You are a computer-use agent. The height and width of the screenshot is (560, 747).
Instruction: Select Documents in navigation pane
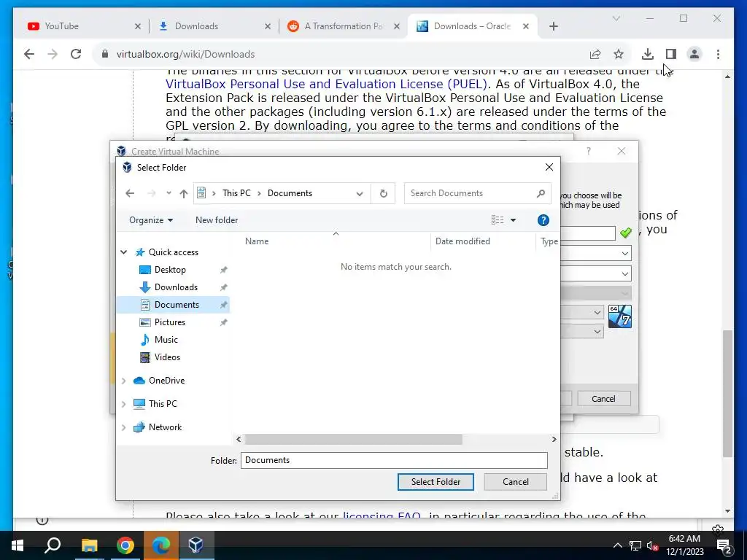[x=177, y=305]
